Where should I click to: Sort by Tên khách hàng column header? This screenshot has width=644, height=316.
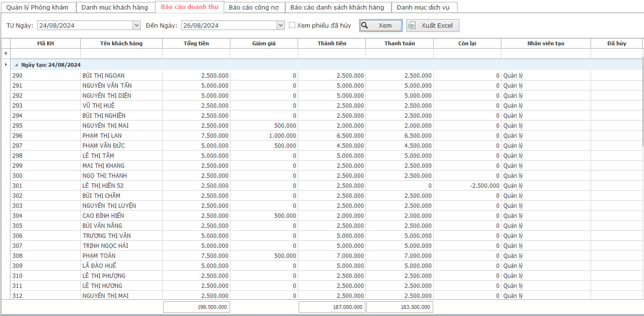pos(121,43)
